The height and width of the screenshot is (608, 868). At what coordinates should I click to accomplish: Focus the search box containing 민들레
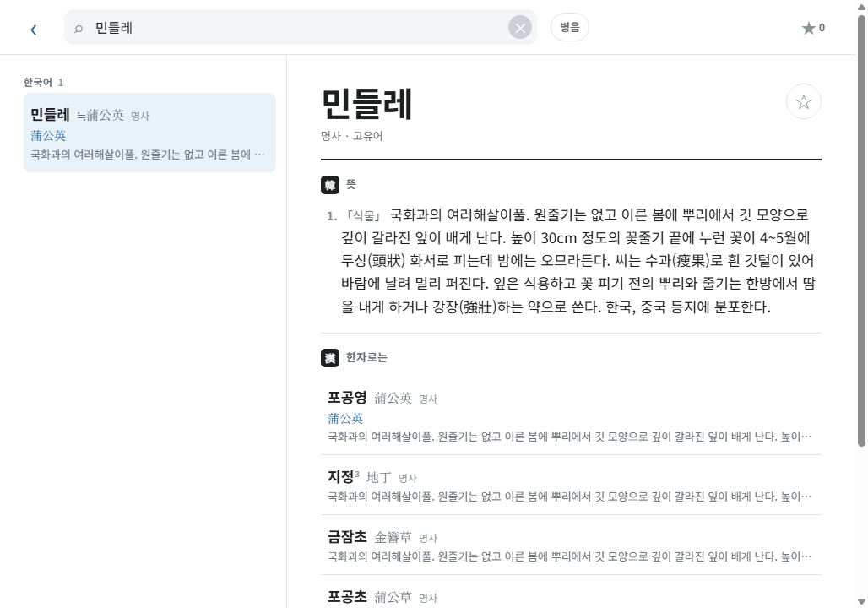(x=300, y=27)
